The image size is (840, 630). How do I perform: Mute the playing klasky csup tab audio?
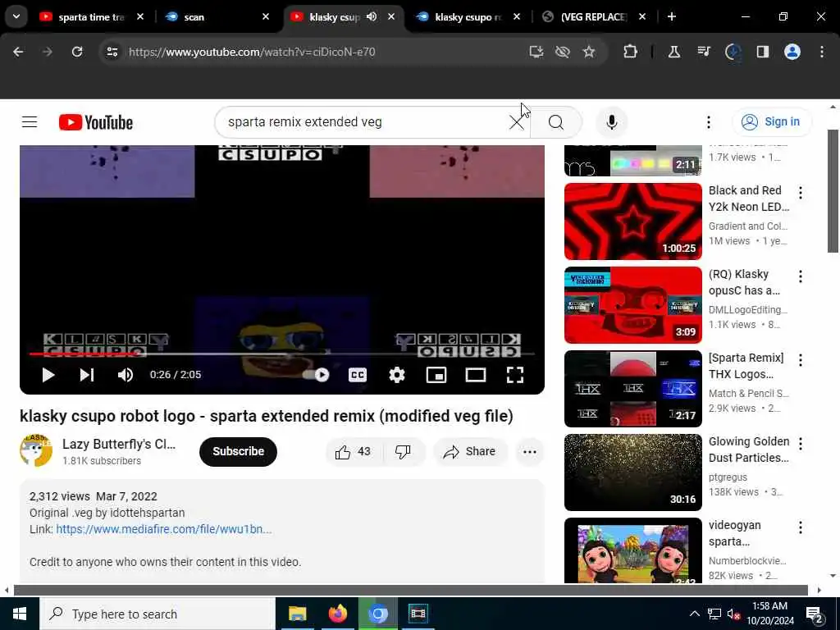coord(372,16)
